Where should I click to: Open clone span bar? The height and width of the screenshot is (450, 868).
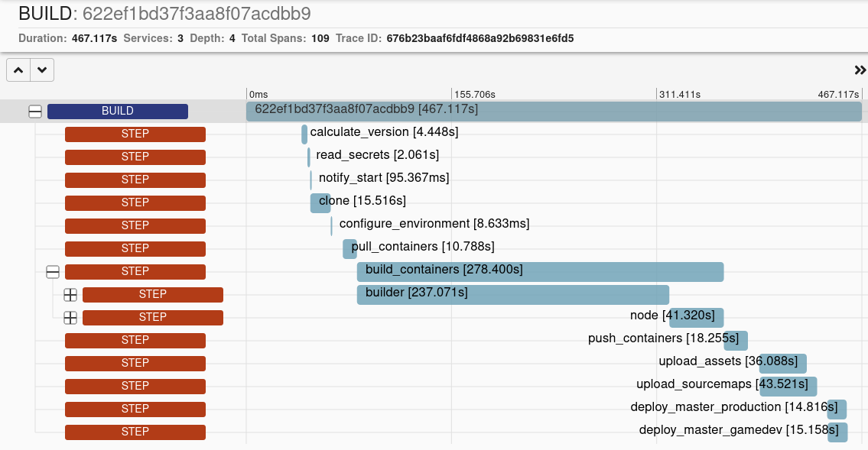pos(320,203)
